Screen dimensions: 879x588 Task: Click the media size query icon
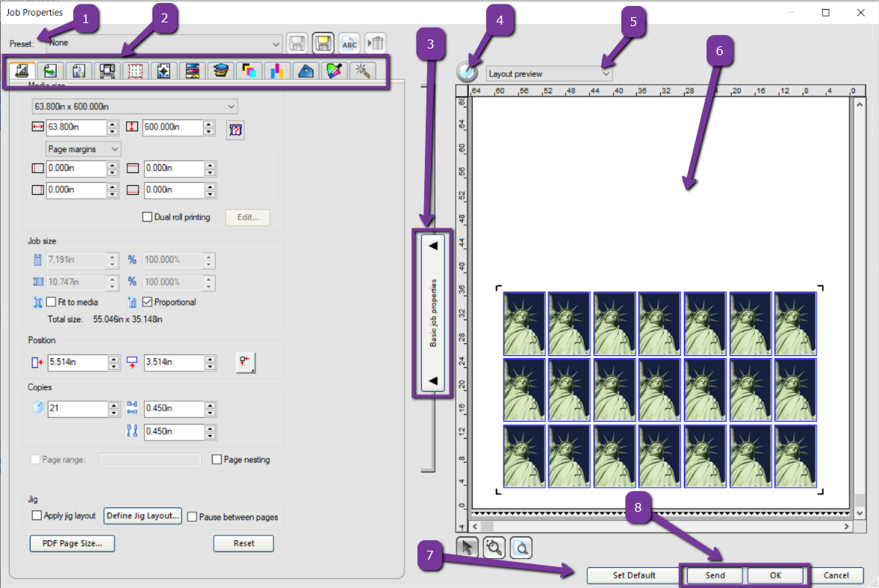point(235,130)
